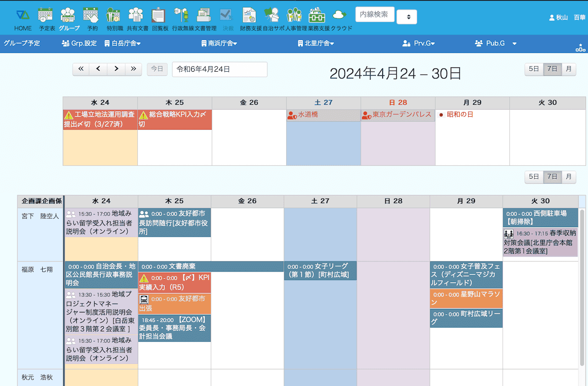Switch upper calendar to 5日 view

tap(534, 69)
